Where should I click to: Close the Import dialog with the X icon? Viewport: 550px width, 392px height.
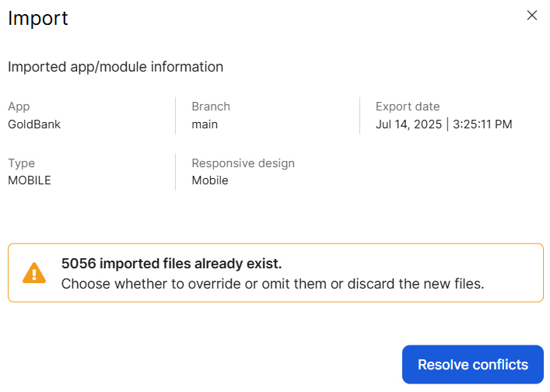532,16
